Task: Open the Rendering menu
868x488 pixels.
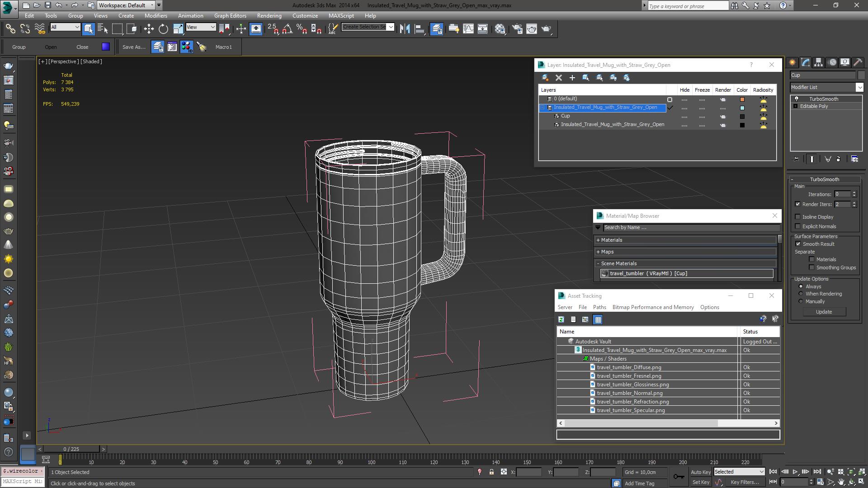Action: click(269, 16)
